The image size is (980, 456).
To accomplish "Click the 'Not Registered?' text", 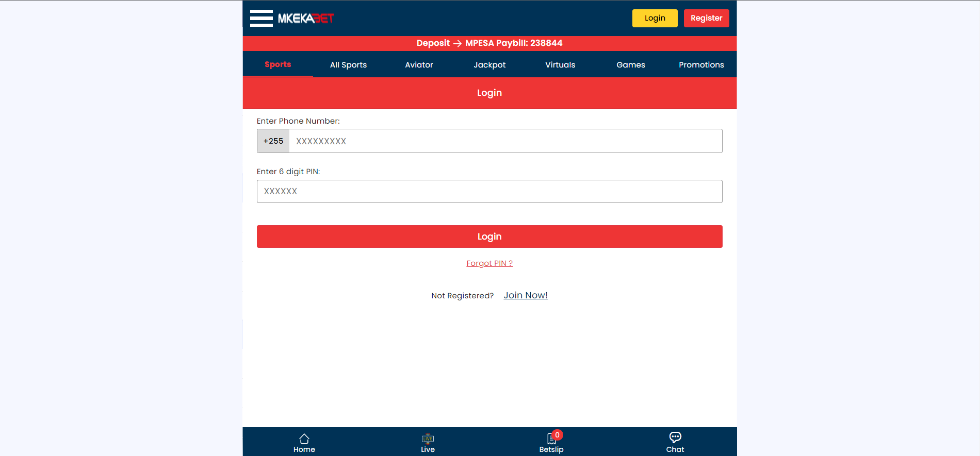I will click(463, 296).
